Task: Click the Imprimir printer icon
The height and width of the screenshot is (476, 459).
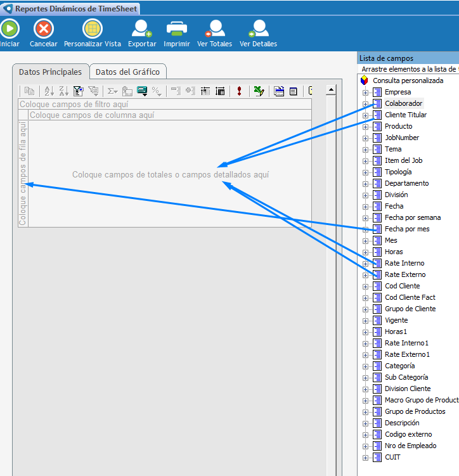Action: [177, 29]
